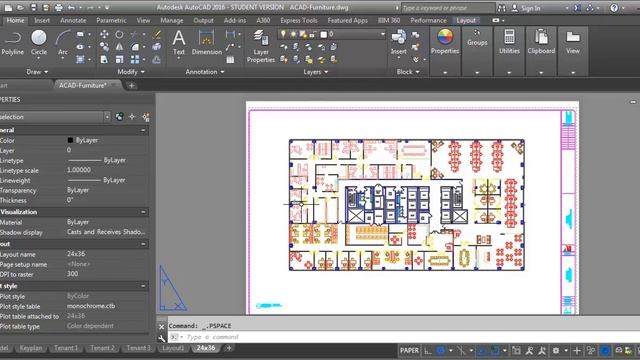The height and width of the screenshot is (360, 640).
Task: Toggle annotation scale visibility icon in status bar
Action: coord(529,350)
